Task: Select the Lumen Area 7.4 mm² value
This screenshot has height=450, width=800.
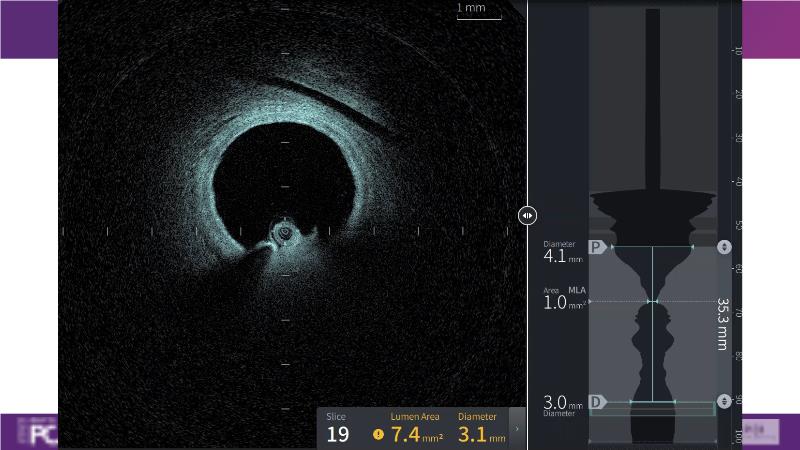Action: [416, 434]
